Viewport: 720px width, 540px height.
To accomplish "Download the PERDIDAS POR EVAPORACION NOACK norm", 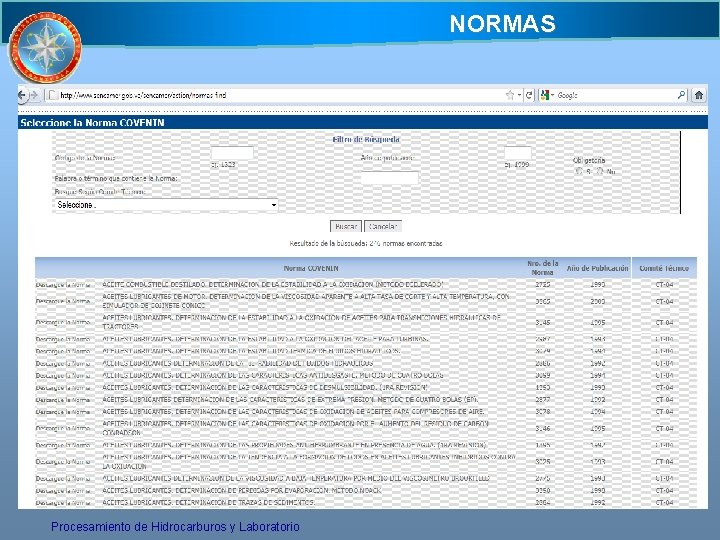I will [x=63, y=491].
